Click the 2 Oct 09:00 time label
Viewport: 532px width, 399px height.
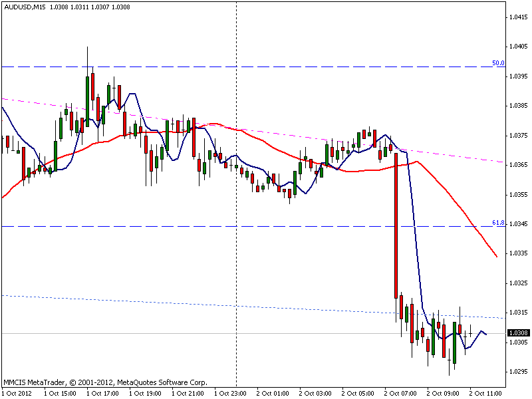click(443, 394)
